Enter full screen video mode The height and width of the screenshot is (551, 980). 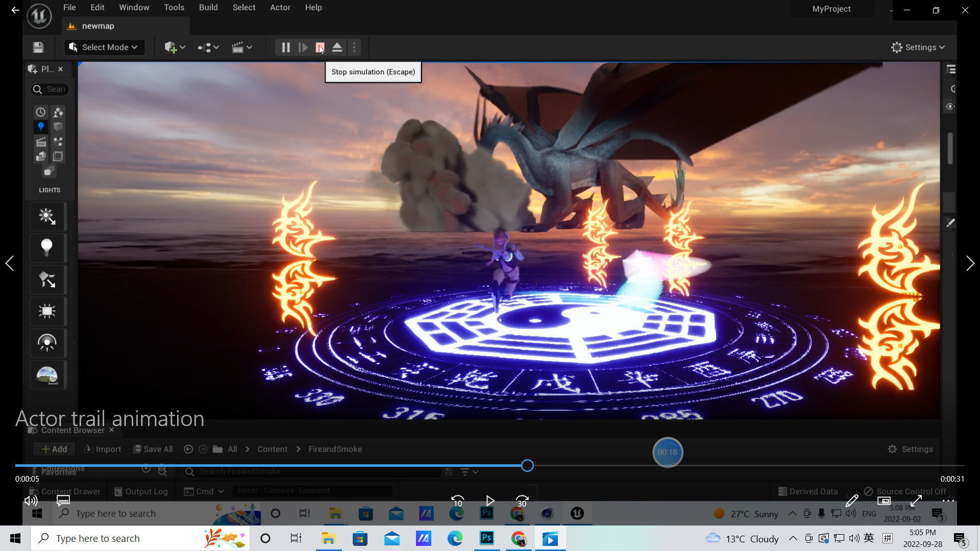pyautogui.click(x=916, y=501)
